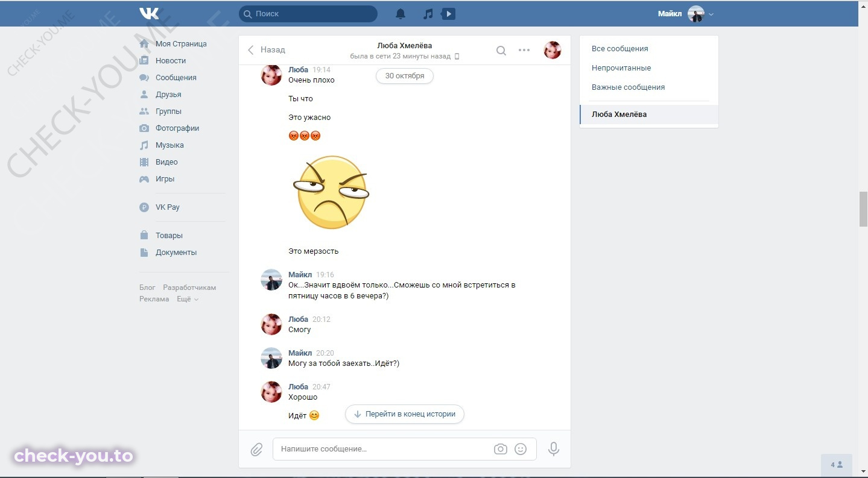Open Группы in the sidebar
868x478 pixels.
[x=168, y=112]
